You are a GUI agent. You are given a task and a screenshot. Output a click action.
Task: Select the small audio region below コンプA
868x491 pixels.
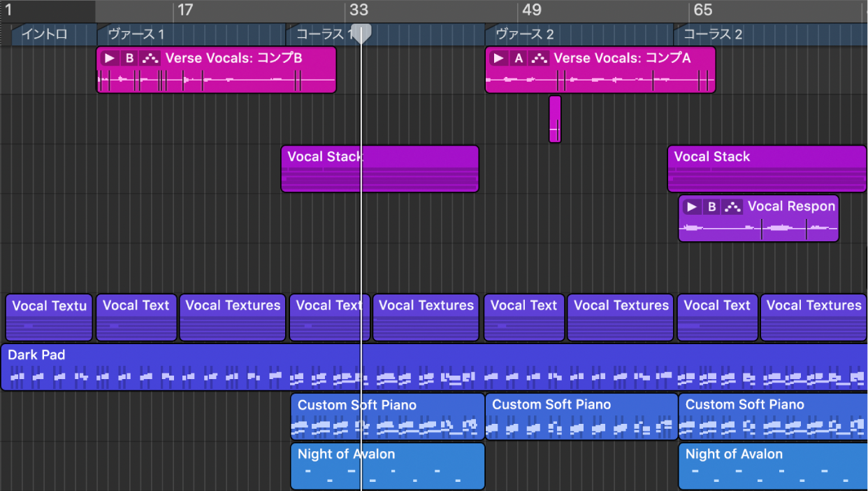coord(555,119)
